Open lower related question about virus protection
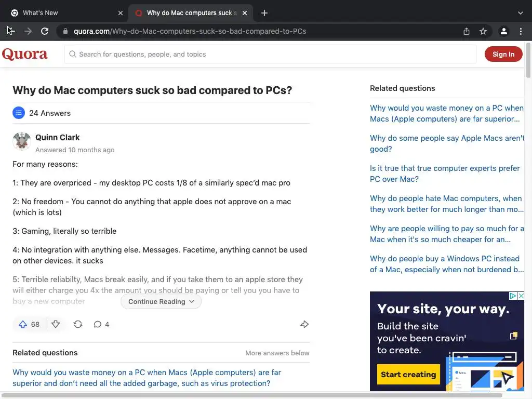 tap(147, 378)
